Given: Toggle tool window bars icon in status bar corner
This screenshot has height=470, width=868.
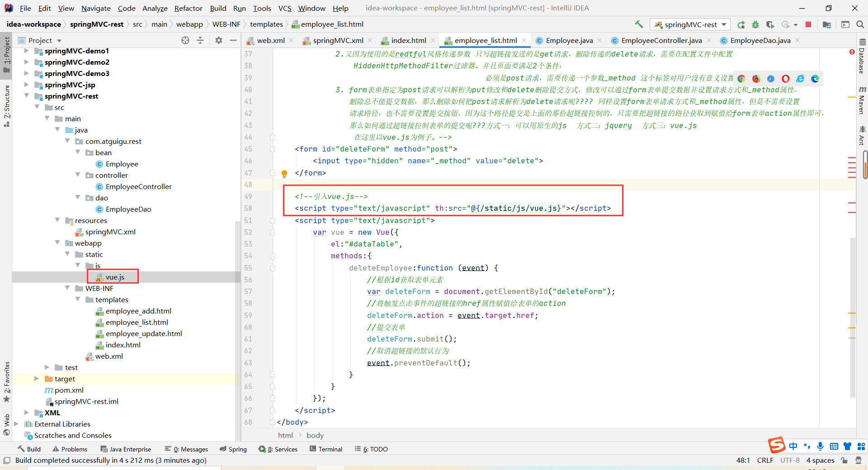Looking at the screenshot, I should tap(7, 460).
